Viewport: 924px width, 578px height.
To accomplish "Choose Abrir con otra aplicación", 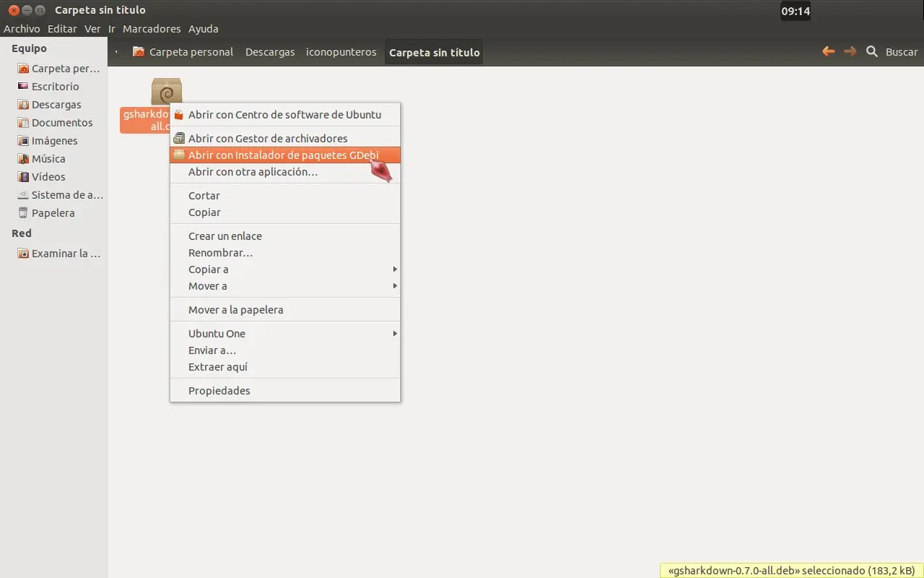I will [x=285, y=172].
